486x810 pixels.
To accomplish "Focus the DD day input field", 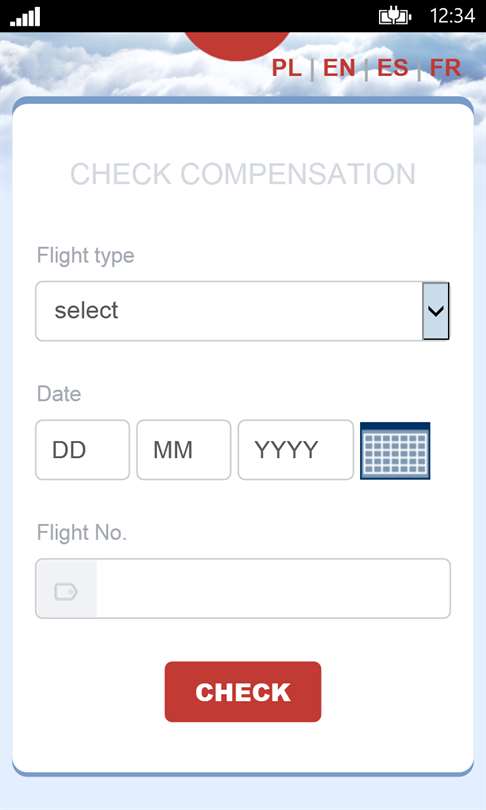I will coord(83,450).
